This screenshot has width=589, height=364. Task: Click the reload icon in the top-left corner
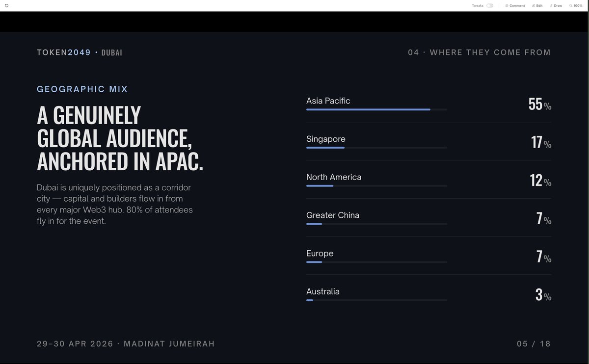point(6,5)
